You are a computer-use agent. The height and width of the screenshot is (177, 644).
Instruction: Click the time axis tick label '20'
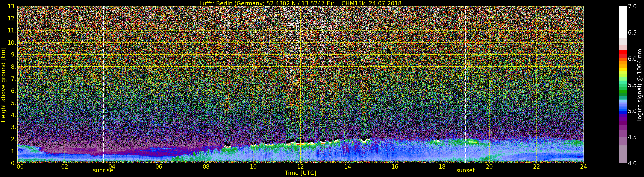489,166
